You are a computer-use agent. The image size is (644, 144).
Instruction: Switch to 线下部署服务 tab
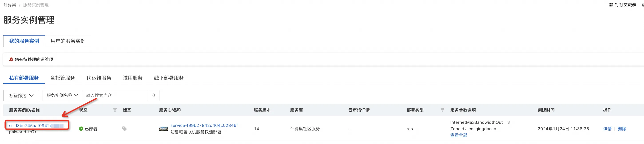pos(169,78)
